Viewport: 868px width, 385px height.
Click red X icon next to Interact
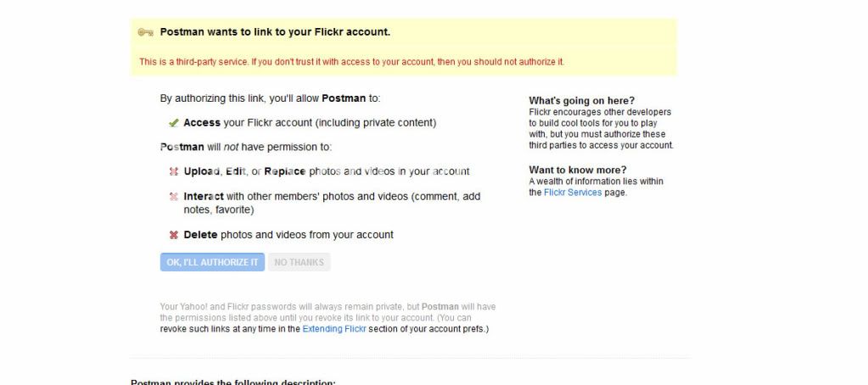174,197
